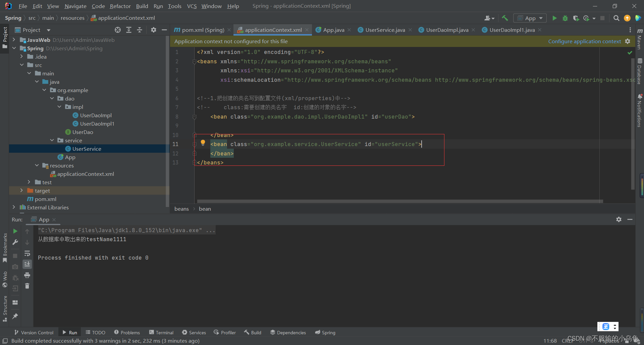Open Run panel gear settings
Viewport: 644px width, 345px height.
coord(619,219)
